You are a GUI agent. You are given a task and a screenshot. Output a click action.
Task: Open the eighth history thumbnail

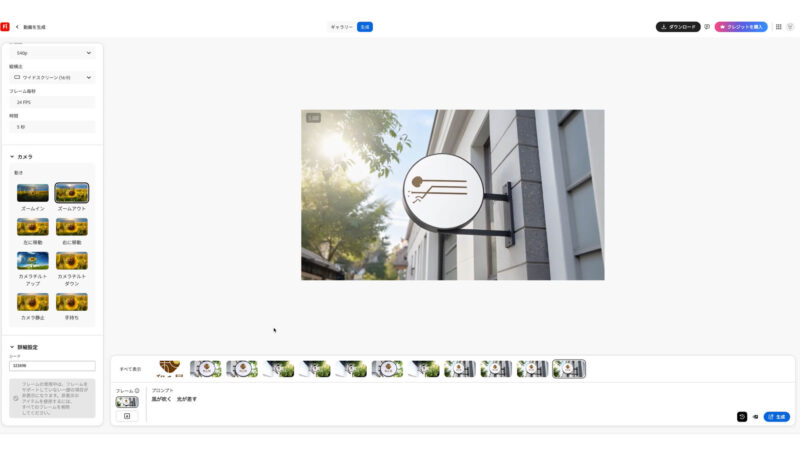(423, 369)
